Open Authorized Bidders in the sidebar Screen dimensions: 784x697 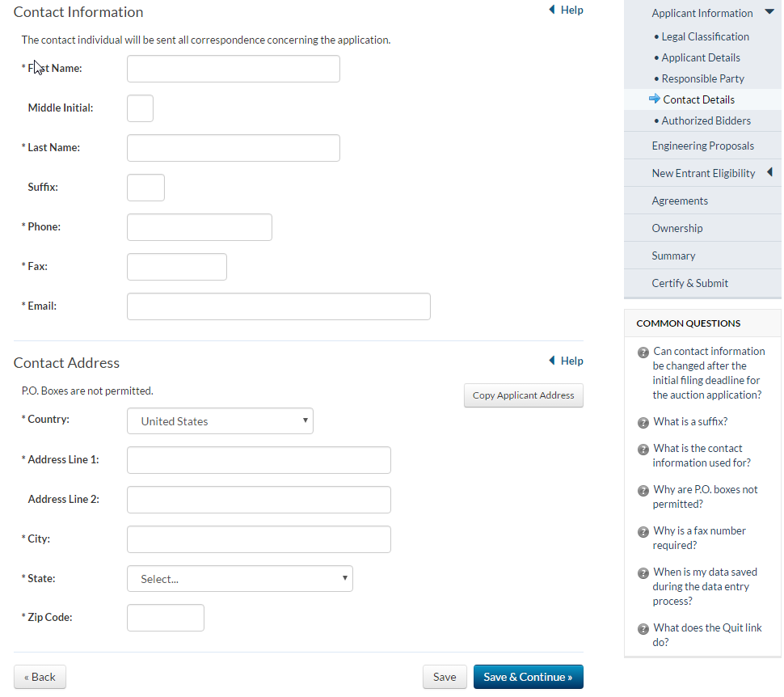[x=706, y=121]
